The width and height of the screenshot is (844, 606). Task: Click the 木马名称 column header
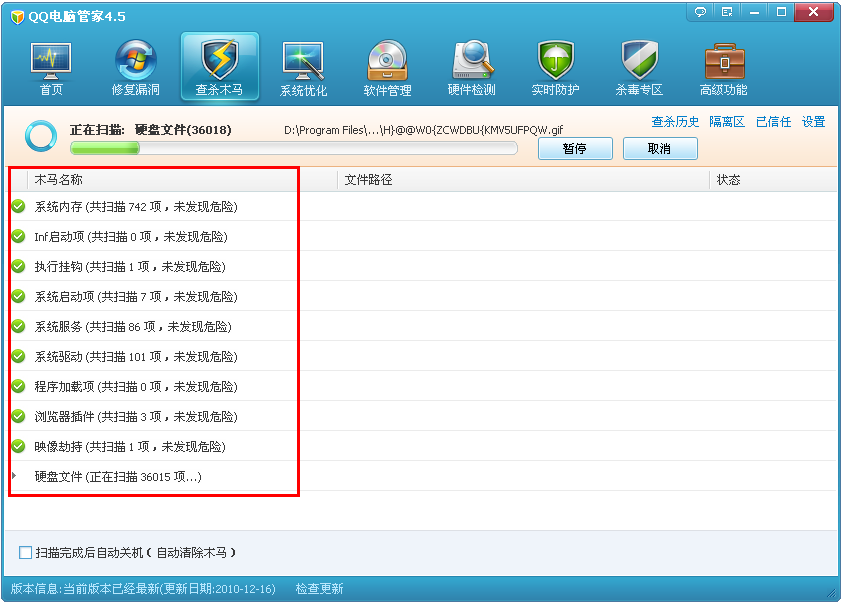point(58,180)
